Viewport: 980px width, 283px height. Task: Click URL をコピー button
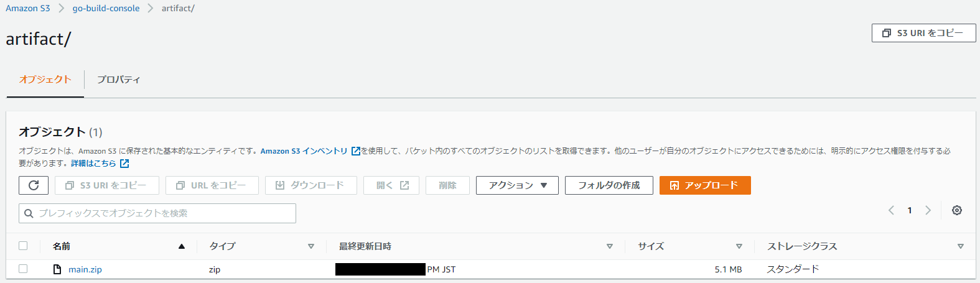(x=212, y=185)
